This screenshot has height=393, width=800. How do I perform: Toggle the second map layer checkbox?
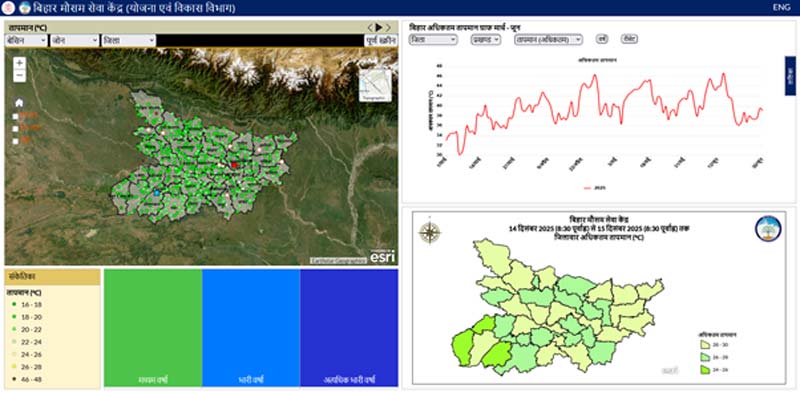coord(15,129)
